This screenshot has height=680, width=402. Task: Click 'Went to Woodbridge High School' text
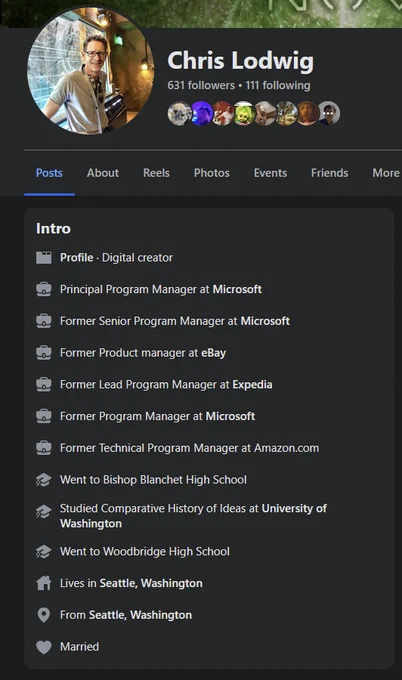click(x=145, y=551)
